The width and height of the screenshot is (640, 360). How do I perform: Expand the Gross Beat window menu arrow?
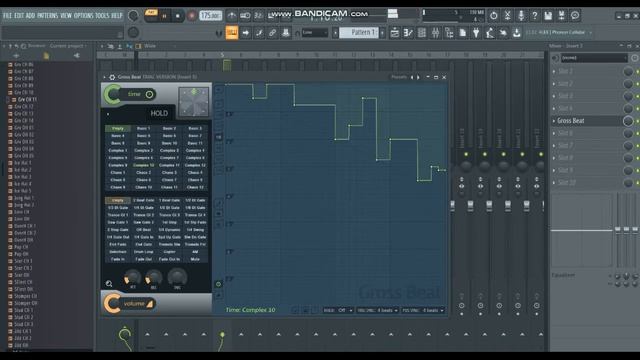pyautogui.click(x=104, y=77)
